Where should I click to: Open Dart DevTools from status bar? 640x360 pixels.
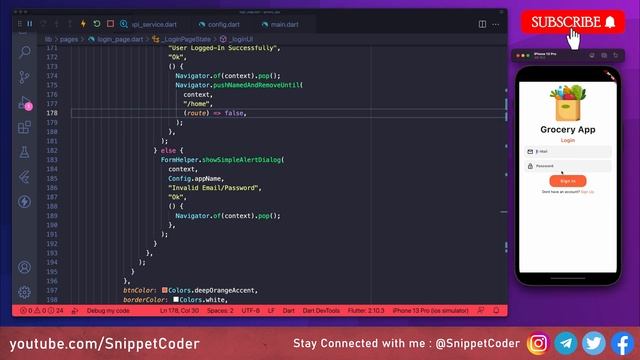click(x=321, y=311)
